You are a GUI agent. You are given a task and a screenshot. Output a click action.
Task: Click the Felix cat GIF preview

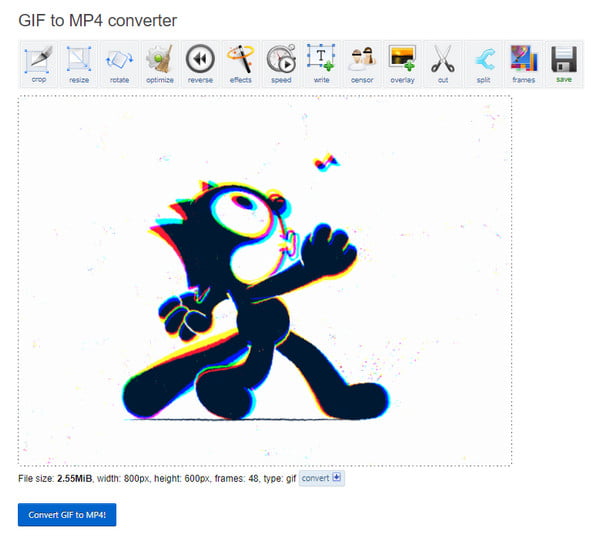(265, 281)
